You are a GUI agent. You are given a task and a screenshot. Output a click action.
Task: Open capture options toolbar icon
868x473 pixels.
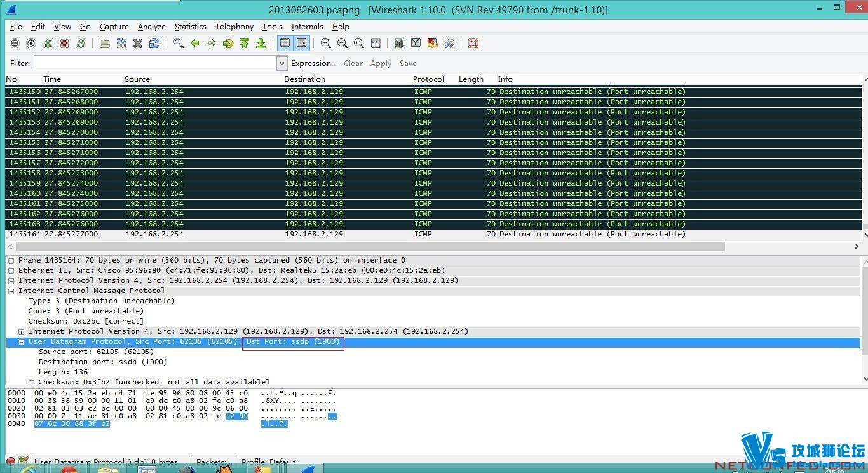tap(31, 43)
